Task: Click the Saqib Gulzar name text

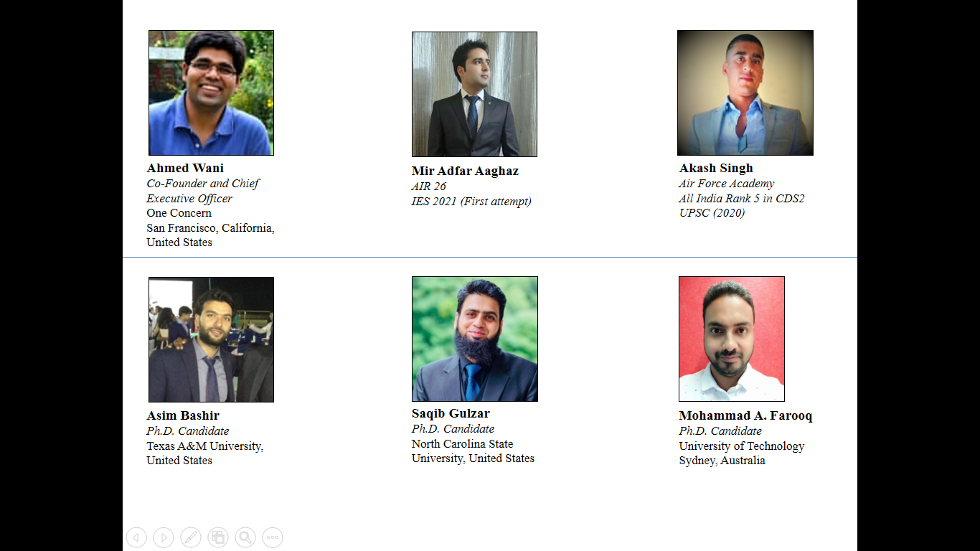Action: (451, 413)
